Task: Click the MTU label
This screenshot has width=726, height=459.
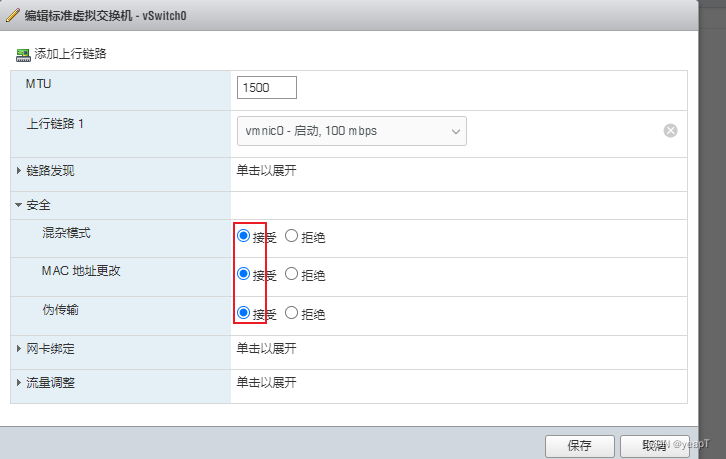Action: pos(38,84)
